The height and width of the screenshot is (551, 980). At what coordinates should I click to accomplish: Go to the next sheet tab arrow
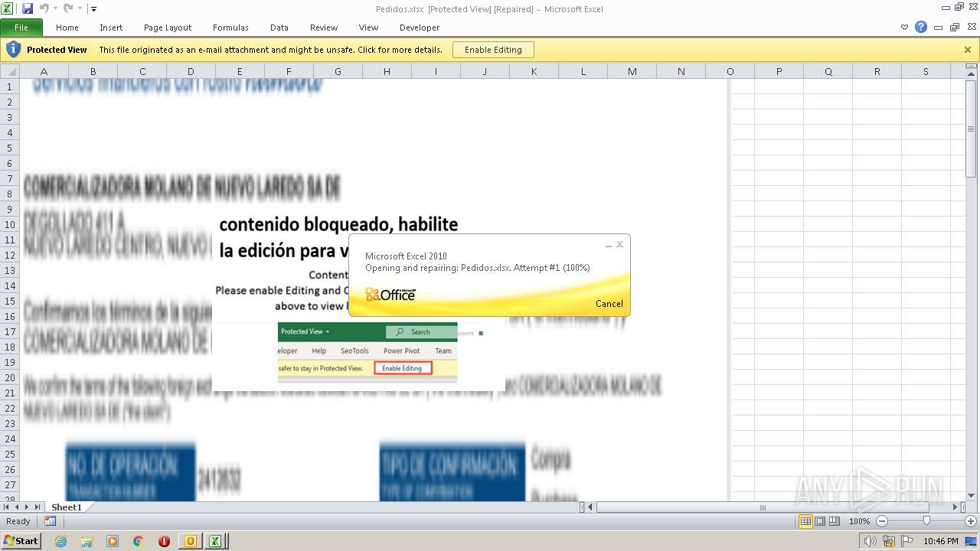point(27,507)
